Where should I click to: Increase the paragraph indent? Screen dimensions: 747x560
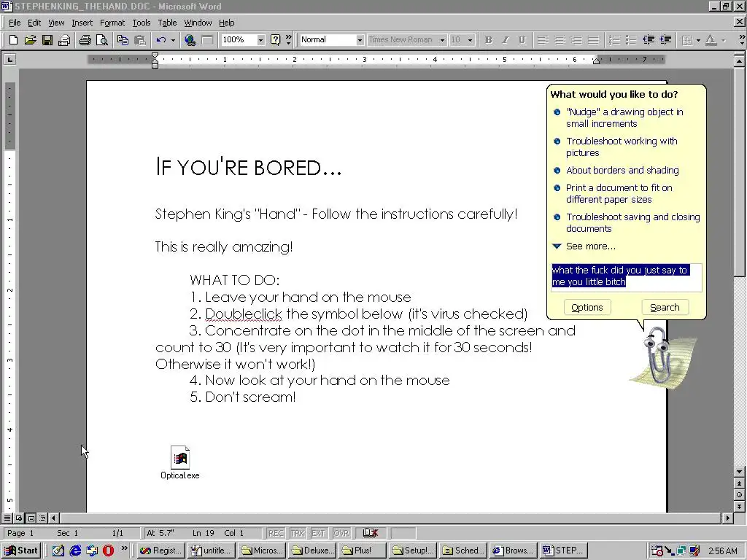pos(665,40)
